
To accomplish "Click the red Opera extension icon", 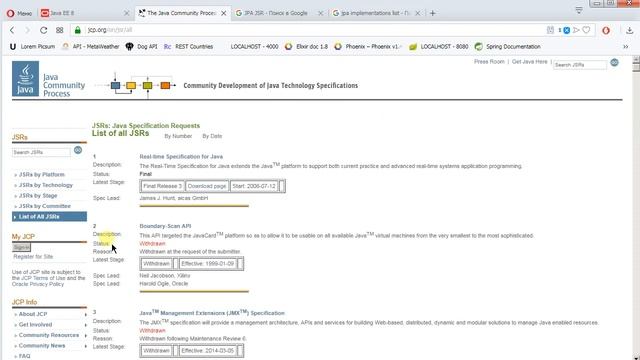I will (606, 30).
